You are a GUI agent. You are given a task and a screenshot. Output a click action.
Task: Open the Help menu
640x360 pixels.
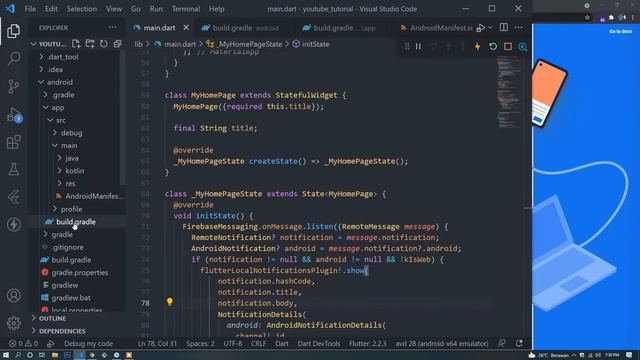click(217, 9)
